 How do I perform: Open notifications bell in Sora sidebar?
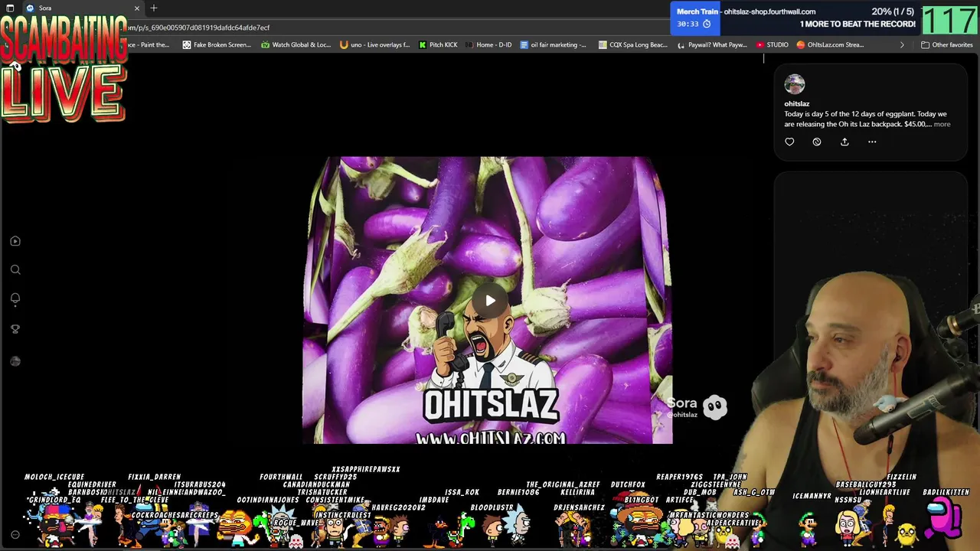coord(15,298)
